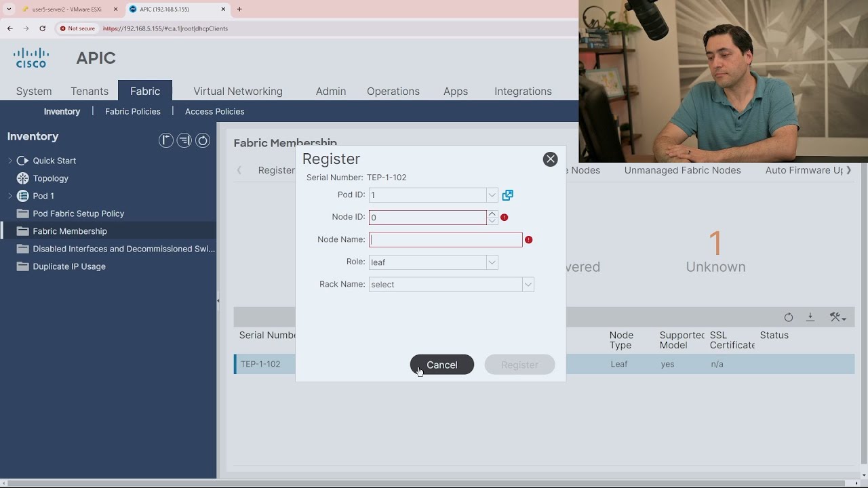The image size is (868, 488).
Task: Click the Node ID input field
Action: click(427, 218)
